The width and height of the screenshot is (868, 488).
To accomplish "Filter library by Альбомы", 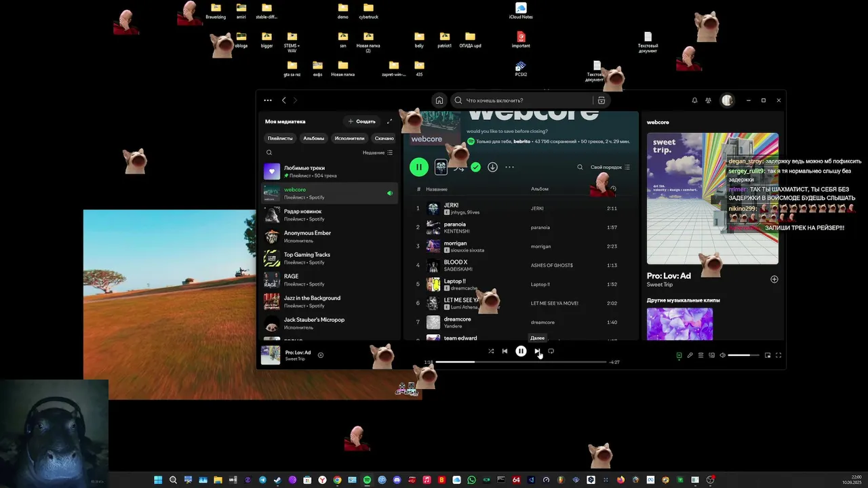I will coord(314,138).
